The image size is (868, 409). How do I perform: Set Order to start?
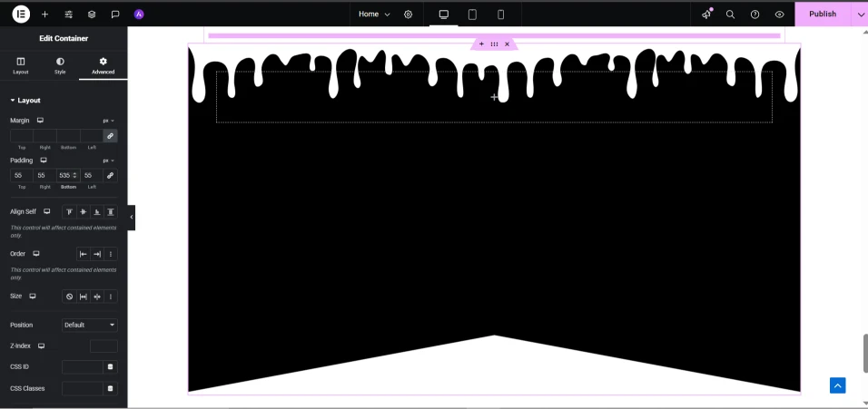click(x=83, y=254)
